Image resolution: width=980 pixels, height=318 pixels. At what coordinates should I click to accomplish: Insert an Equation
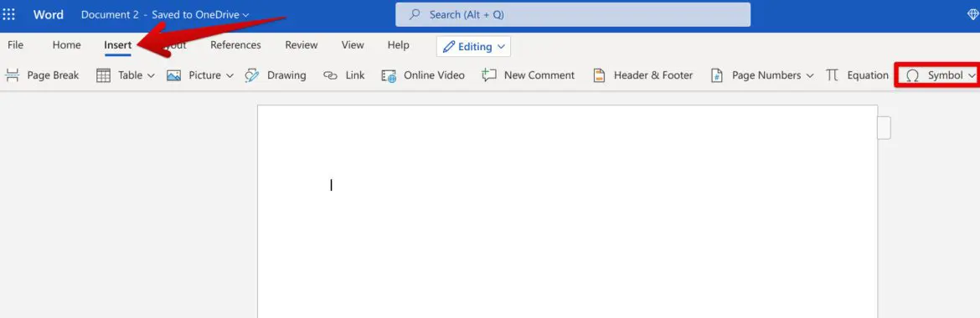[857, 75]
